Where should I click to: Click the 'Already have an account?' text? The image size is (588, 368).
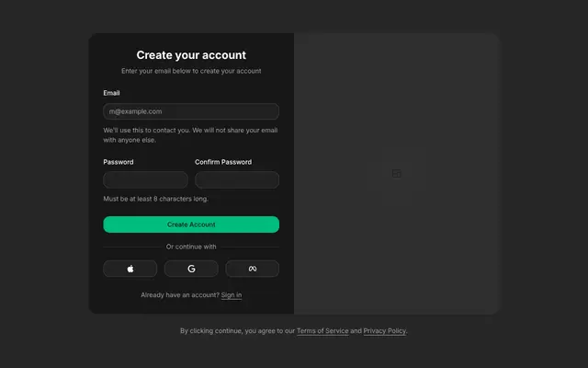[180, 295]
